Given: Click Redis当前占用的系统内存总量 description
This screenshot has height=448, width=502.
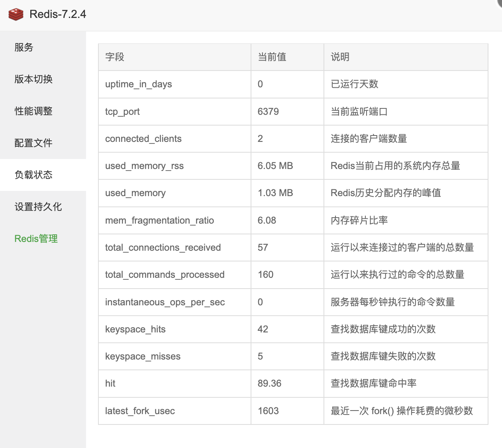Looking at the screenshot, I should coord(396,166).
